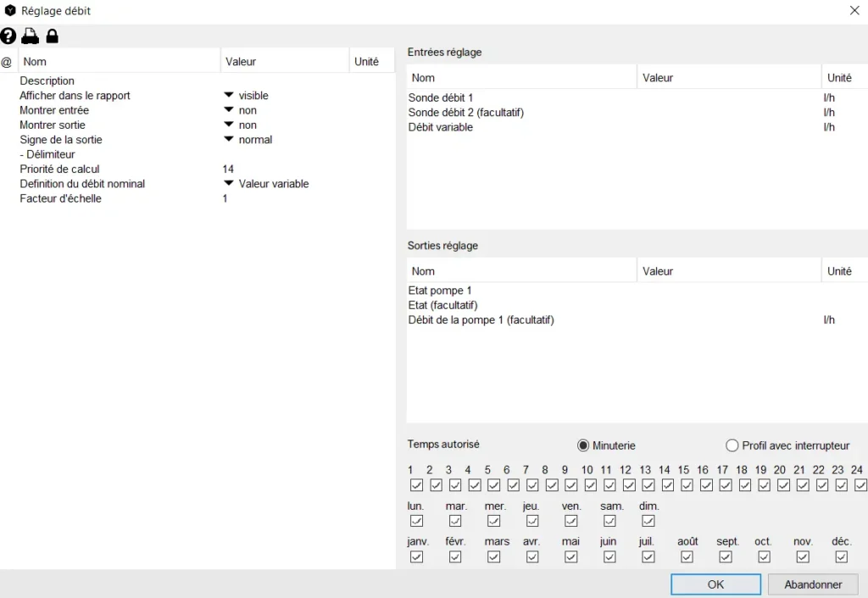The height and width of the screenshot is (598, 868).
Task: Toggle the août month checkbox
Action: click(687, 556)
